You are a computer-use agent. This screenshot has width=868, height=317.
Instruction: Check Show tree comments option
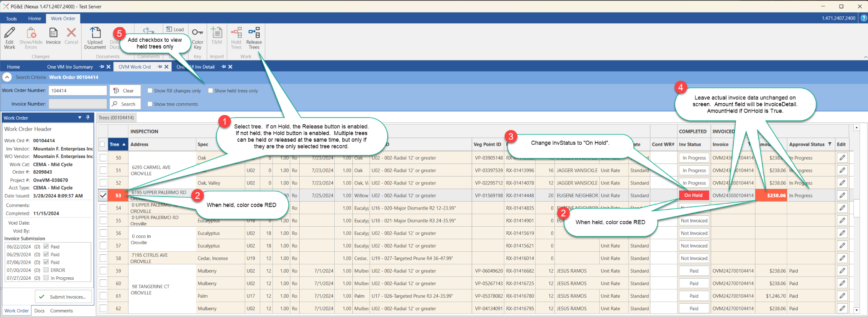pos(150,104)
